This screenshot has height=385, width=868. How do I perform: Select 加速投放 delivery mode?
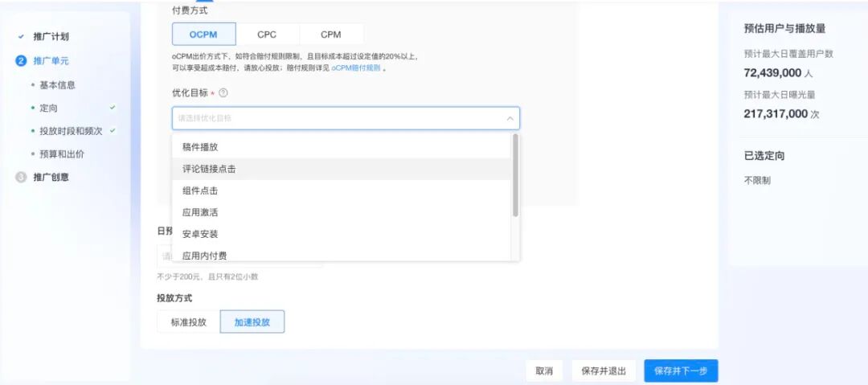252,322
